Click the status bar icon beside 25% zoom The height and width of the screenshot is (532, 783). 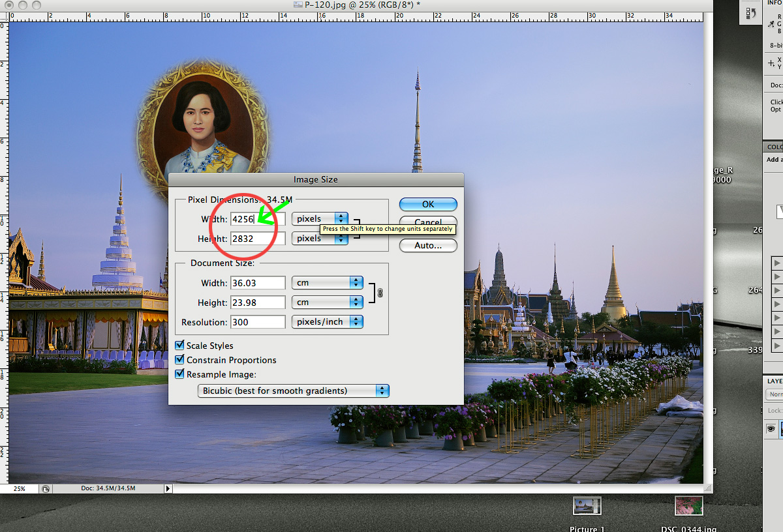tap(45, 488)
